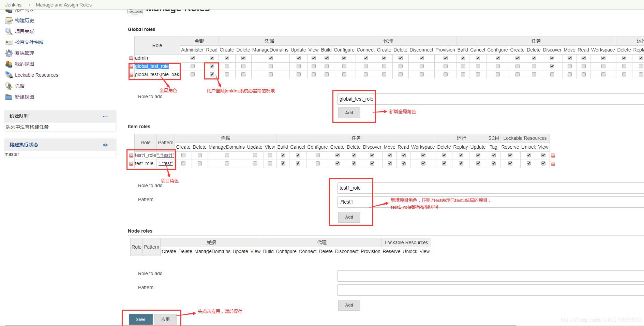Click the ".*test" pattern link

click(x=166, y=164)
